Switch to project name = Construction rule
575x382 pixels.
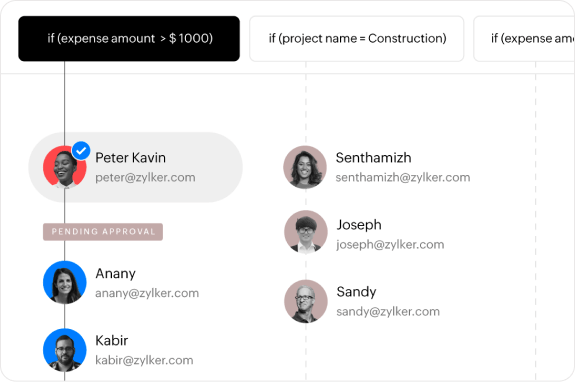[x=357, y=38]
